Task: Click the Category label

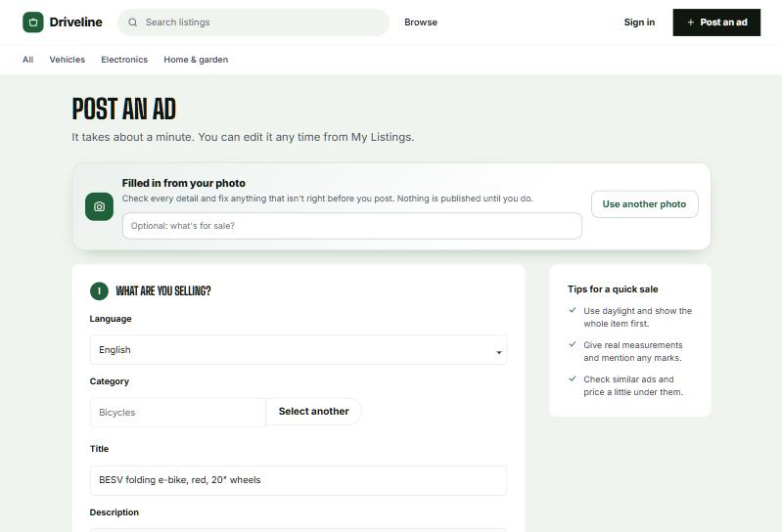Action: 110,381
